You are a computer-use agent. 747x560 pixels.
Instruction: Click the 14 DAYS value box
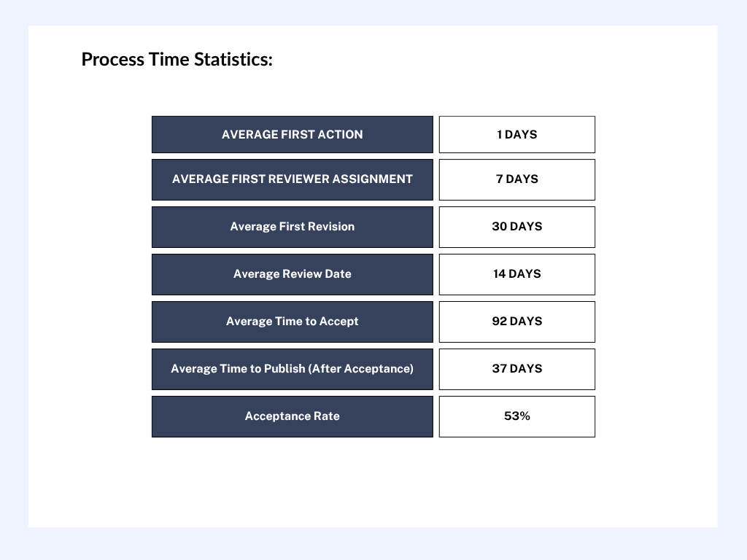click(517, 274)
